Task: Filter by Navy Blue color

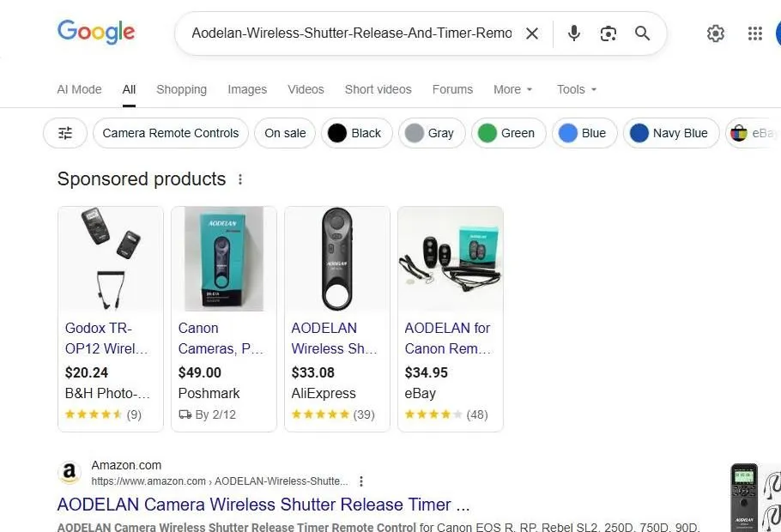Action: (671, 133)
